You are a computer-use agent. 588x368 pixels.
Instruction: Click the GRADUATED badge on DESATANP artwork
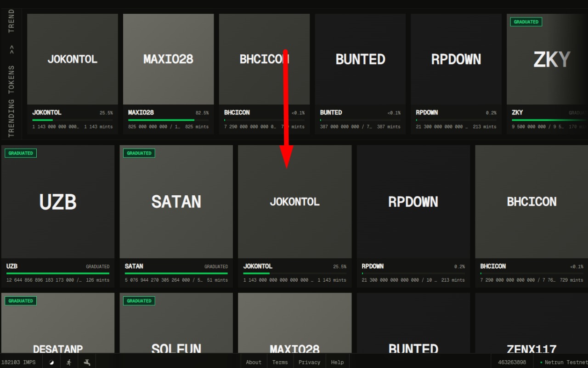click(x=21, y=301)
